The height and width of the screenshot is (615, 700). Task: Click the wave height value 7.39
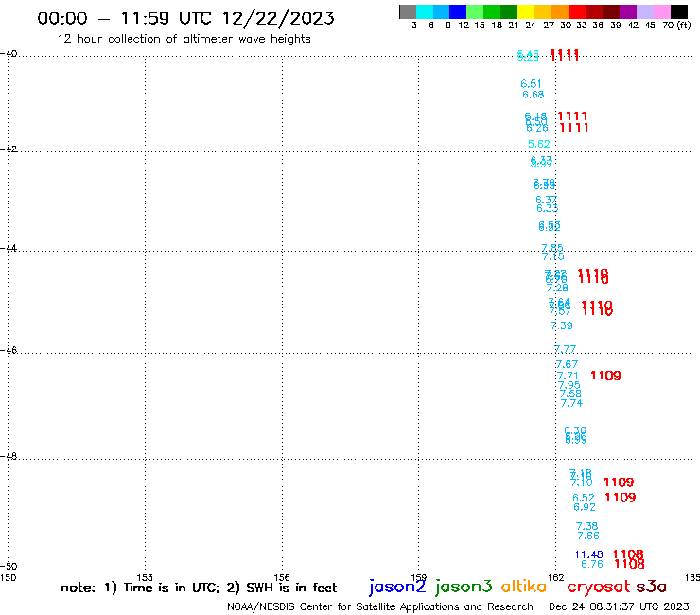coord(562,325)
